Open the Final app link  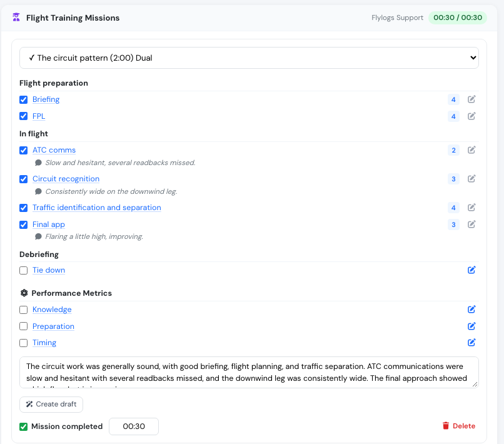(x=49, y=225)
